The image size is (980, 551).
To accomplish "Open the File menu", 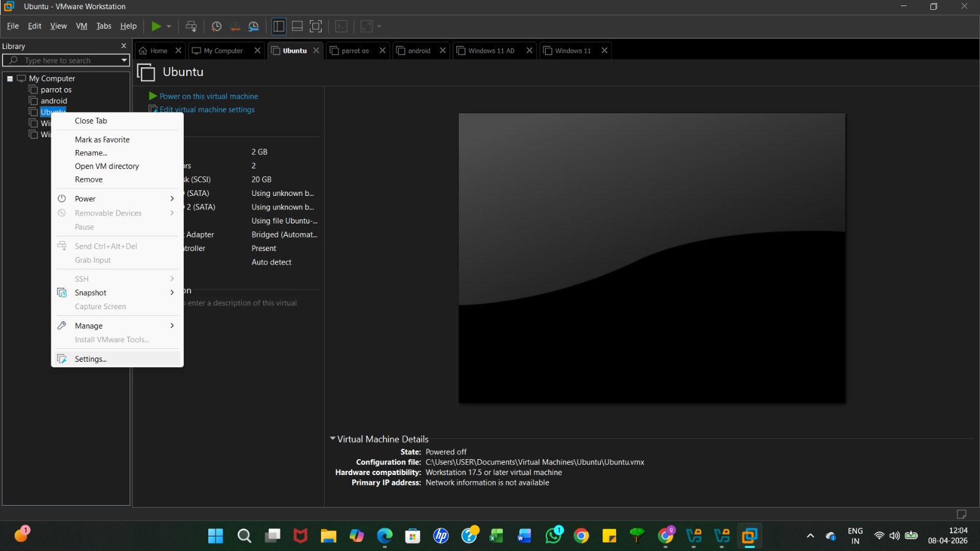I will pos(13,26).
